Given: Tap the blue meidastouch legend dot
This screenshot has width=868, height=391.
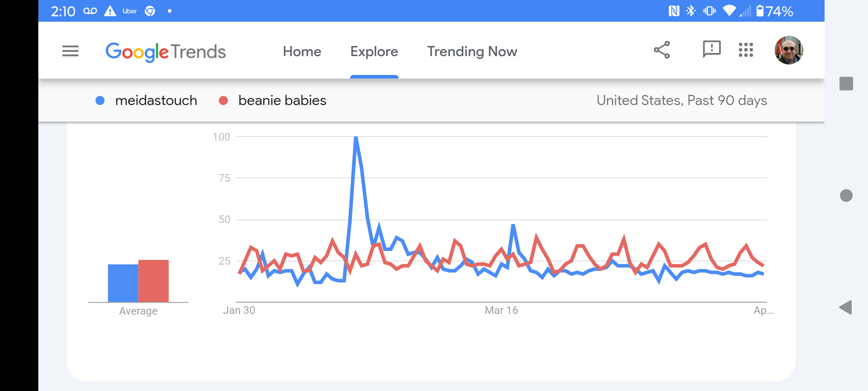Looking at the screenshot, I should [100, 101].
